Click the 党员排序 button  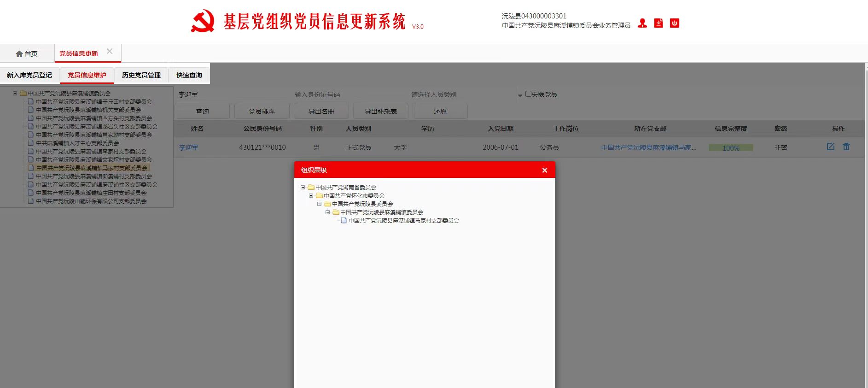click(262, 112)
